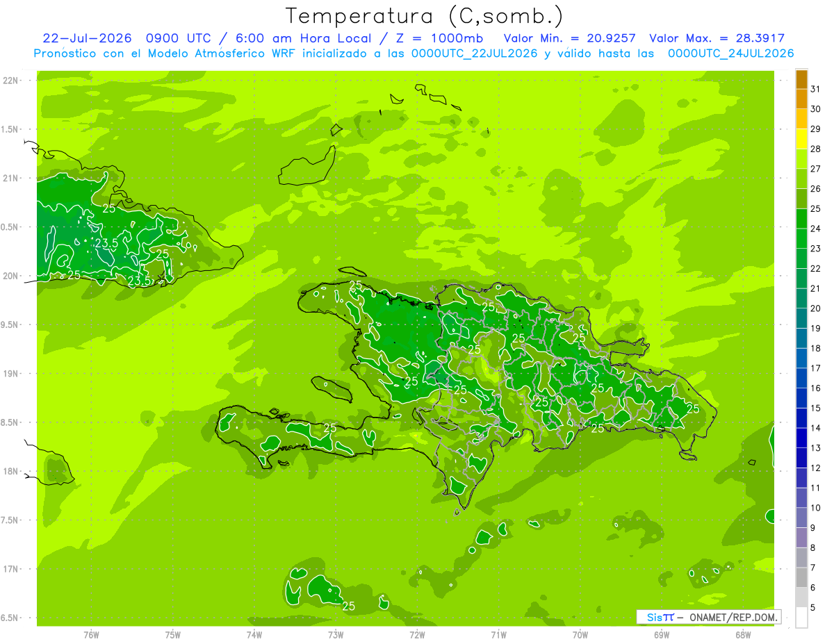Click the "31" label on the color scale
This screenshot has width=834, height=644.
pos(816,89)
